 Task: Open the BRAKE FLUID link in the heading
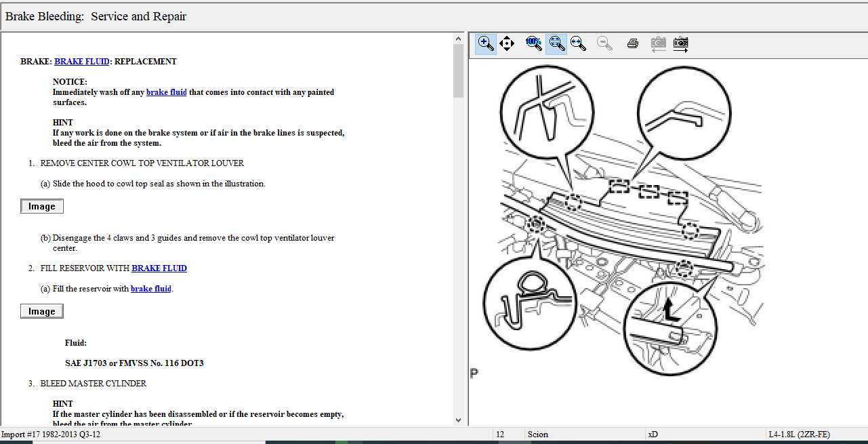[81, 62]
